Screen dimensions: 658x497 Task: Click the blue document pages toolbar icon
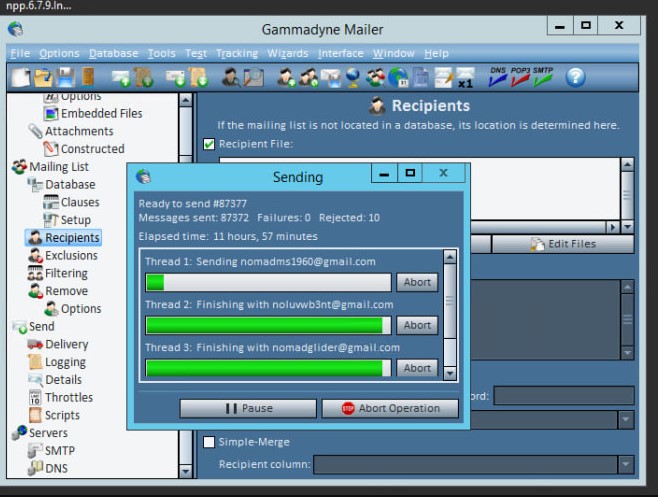421,77
